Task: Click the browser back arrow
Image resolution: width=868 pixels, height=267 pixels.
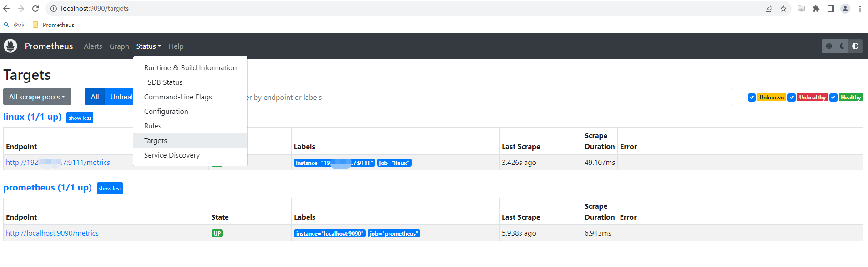Action: 6,9
